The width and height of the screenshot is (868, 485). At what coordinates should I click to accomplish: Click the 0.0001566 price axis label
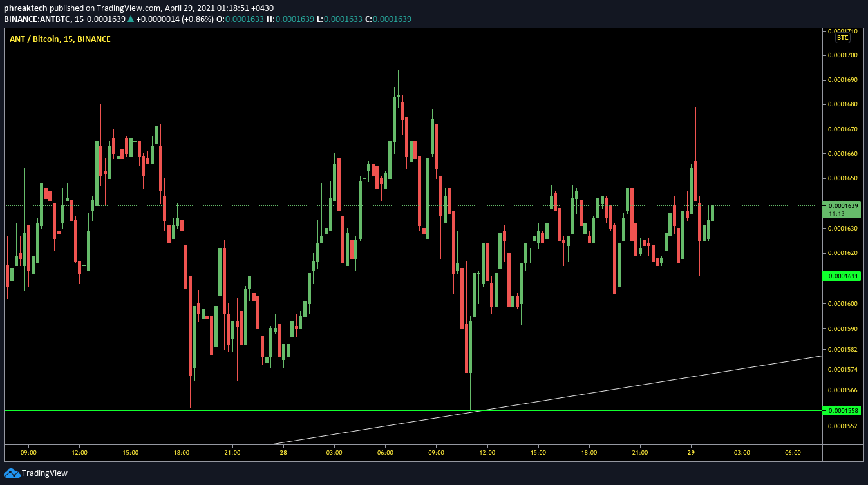[844, 390]
